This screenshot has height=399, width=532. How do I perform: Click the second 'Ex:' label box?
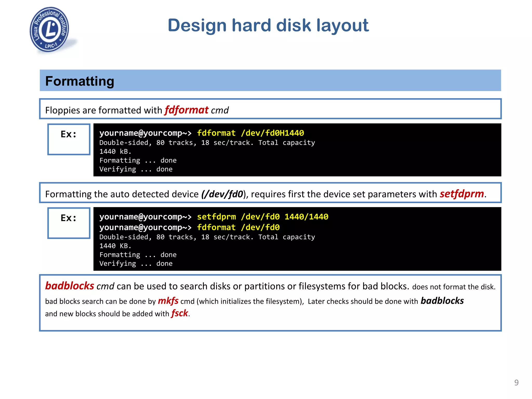tap(69, 223)
